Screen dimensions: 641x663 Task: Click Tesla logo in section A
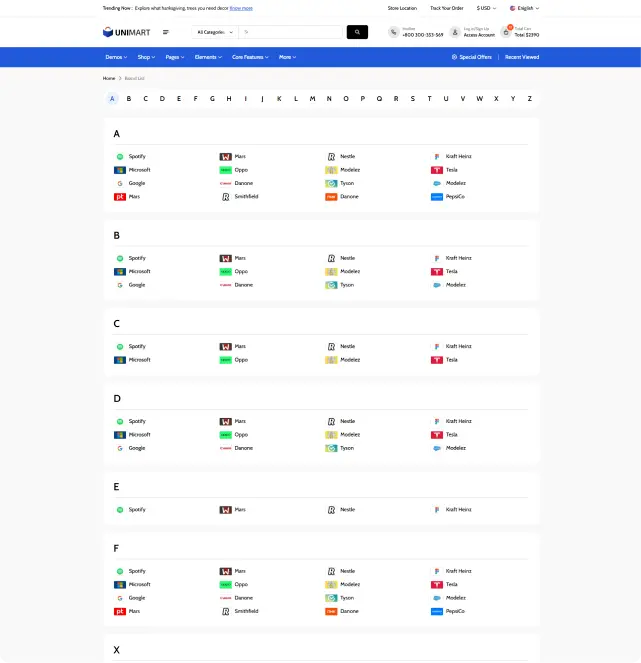click(x=437, y=170)
